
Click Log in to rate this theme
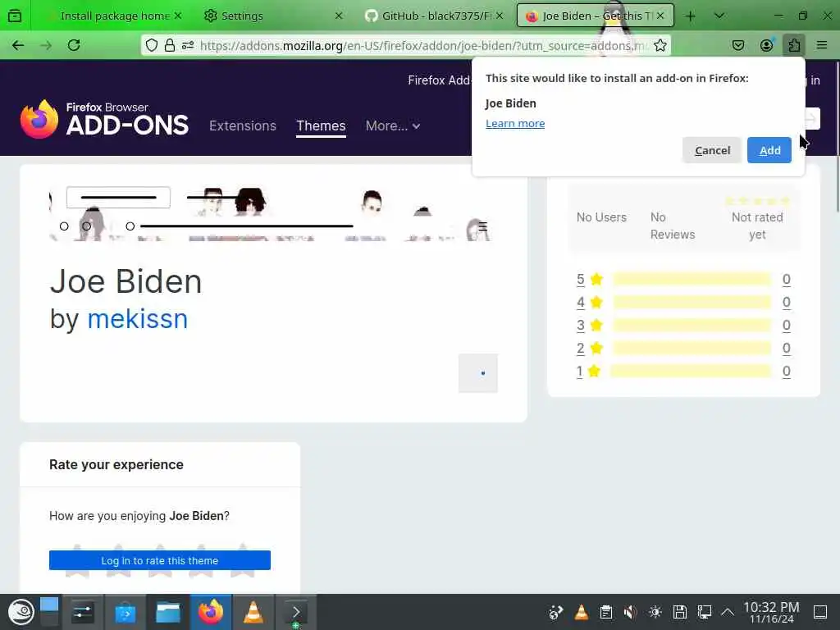[x=160, y=560]
